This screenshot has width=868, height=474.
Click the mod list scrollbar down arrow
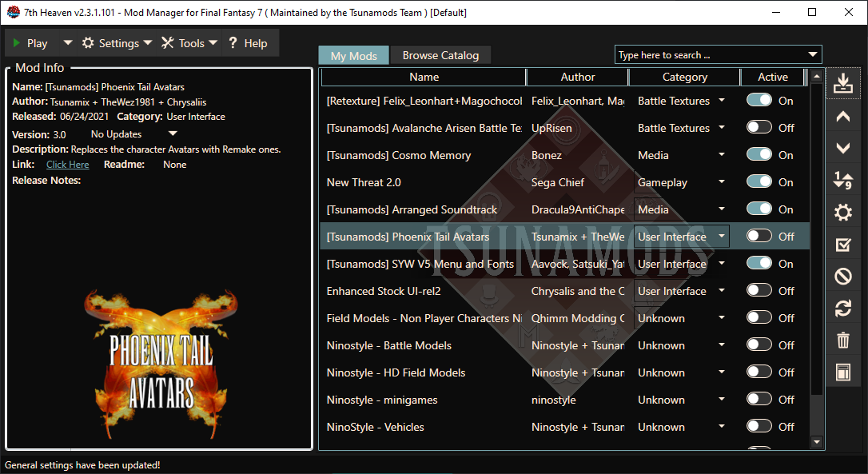click(x=817, y=442)
